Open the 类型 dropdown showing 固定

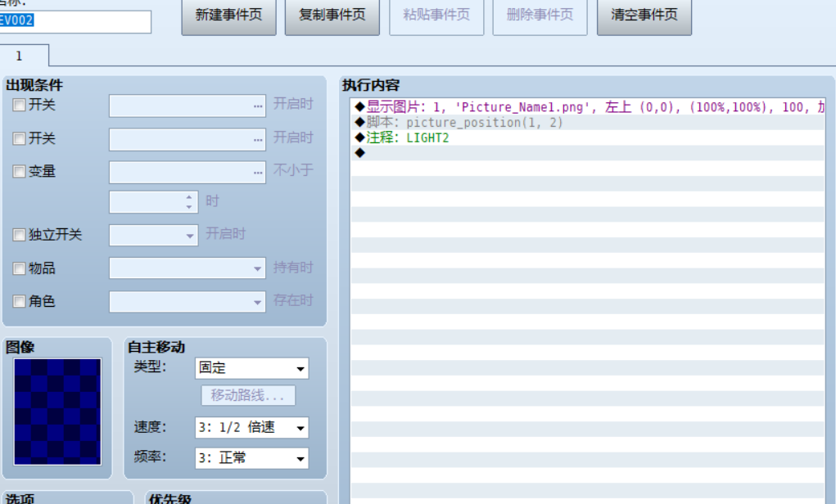pos(251,368)
